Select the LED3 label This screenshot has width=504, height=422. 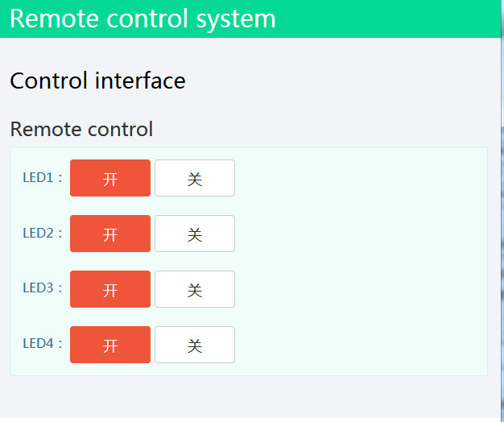[38, 288]
